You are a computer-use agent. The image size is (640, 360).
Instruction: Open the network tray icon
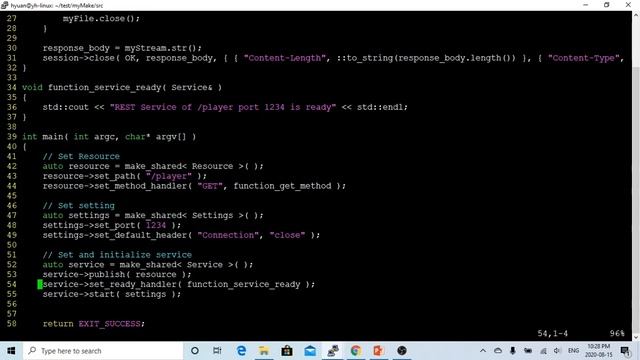(543, 351)
